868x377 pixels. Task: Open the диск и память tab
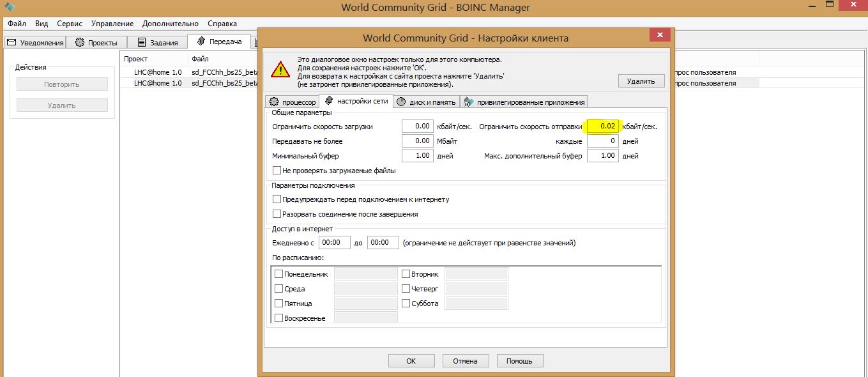[425, 102]
